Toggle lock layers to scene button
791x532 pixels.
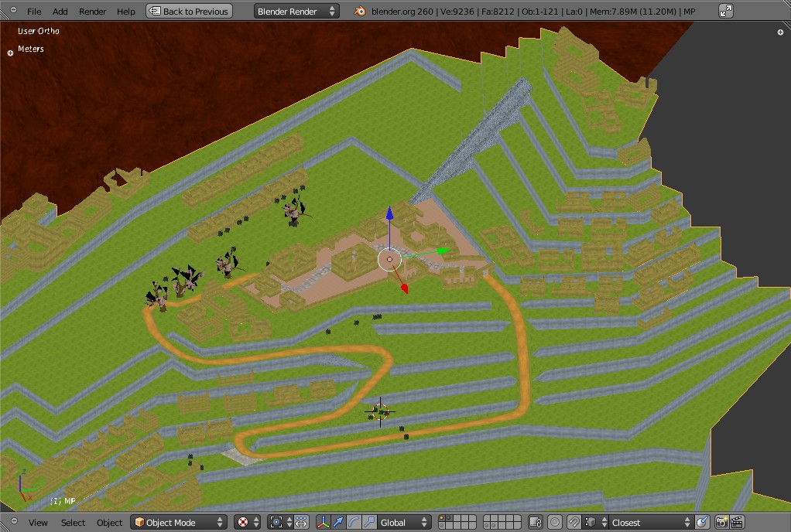(536, 523)
